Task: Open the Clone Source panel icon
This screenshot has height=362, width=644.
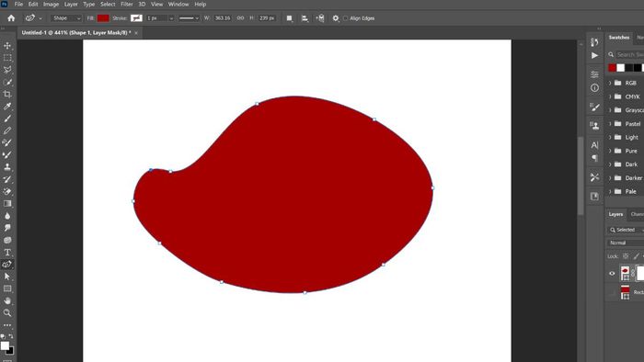Action: point(594,126)
